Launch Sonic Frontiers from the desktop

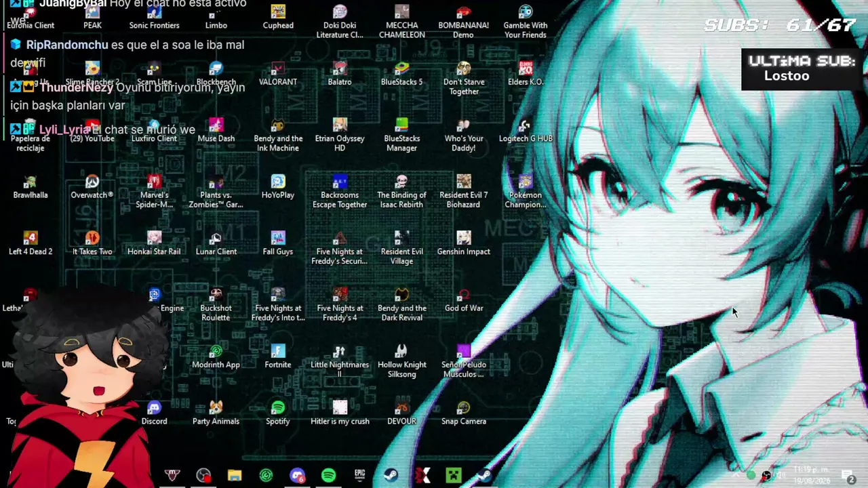[155, 17]
